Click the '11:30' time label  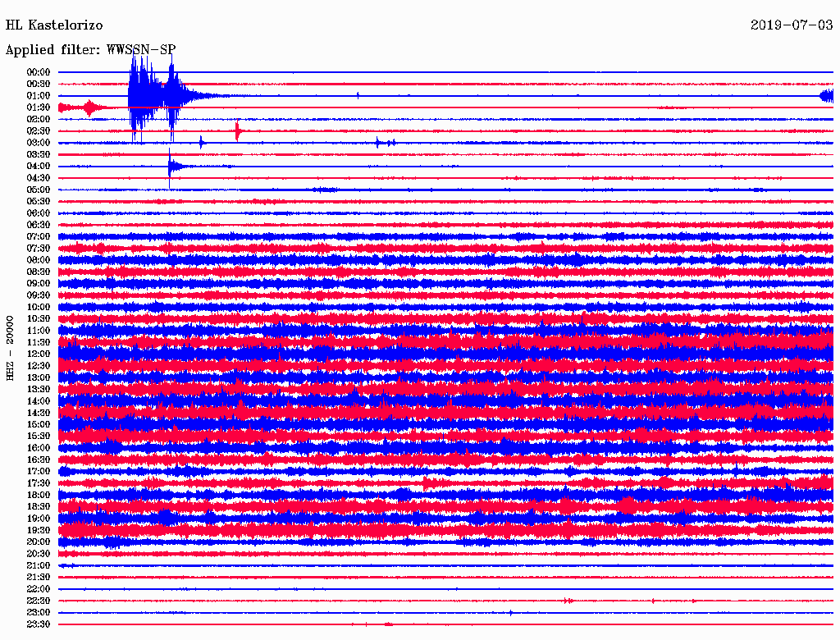(x=39, y=342)
